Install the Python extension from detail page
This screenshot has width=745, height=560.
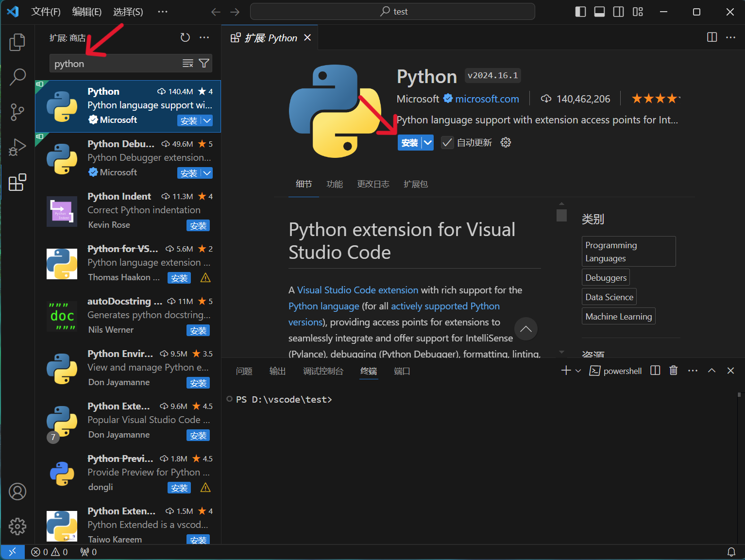[x=409, y=142]
